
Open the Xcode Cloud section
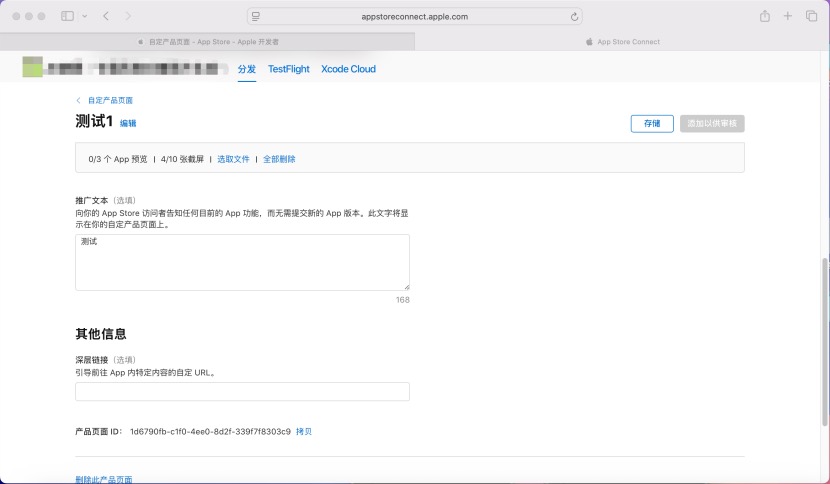click(x=348, y=69)
